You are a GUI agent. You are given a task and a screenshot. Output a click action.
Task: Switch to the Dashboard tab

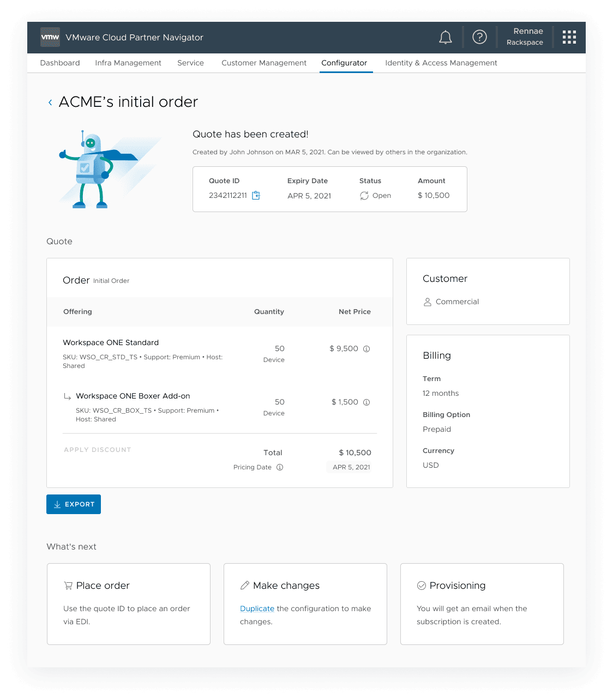(60, 63)
